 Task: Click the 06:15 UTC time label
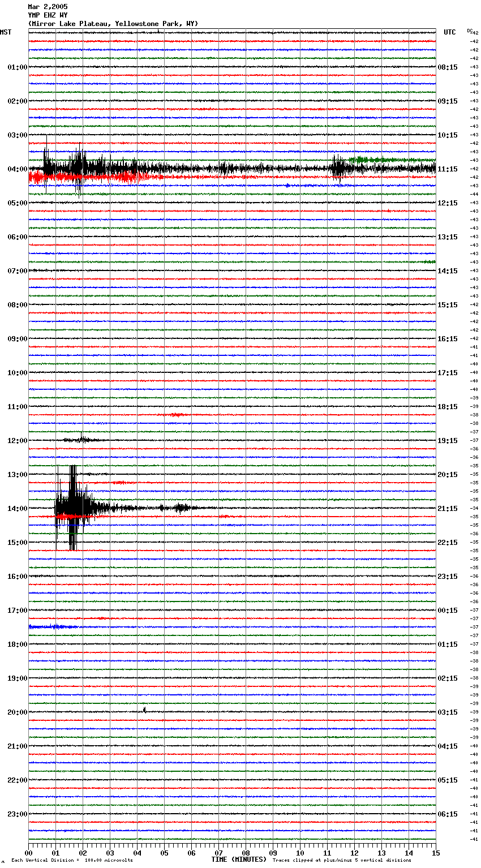coord(448,814)
